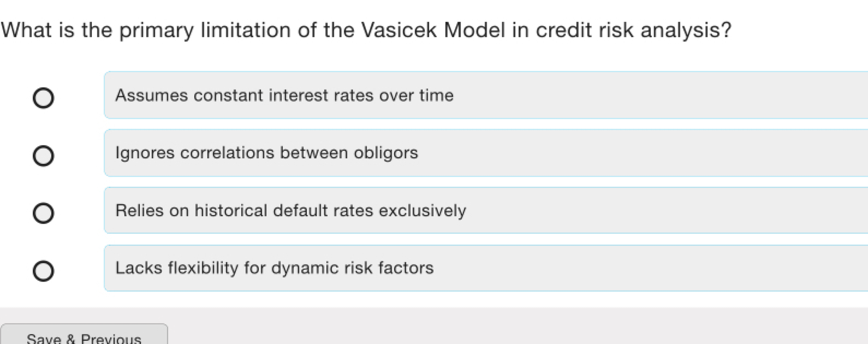Click the Save & Previous button

coord(84,334)
